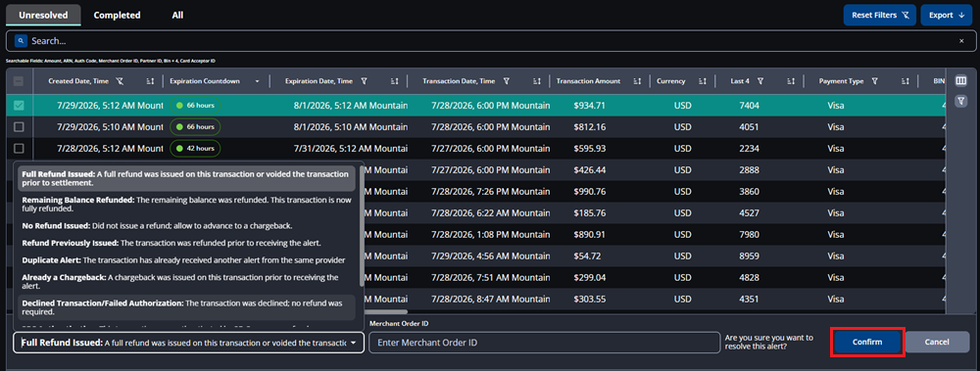Click the Merchant Order ID field
This screenshot has width=980, height=371.
(x=544, y=343)
